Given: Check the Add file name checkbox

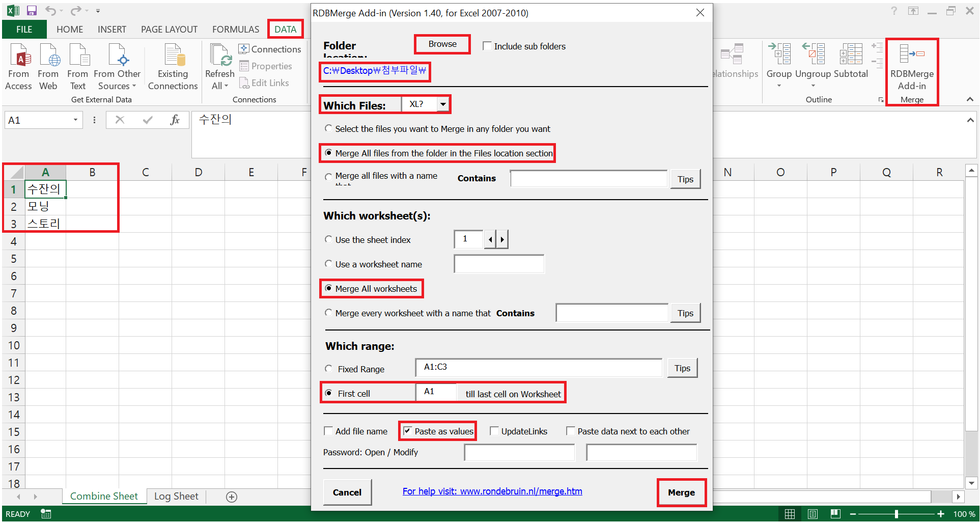Looking at the screenshot, I should tap(328, 431).
